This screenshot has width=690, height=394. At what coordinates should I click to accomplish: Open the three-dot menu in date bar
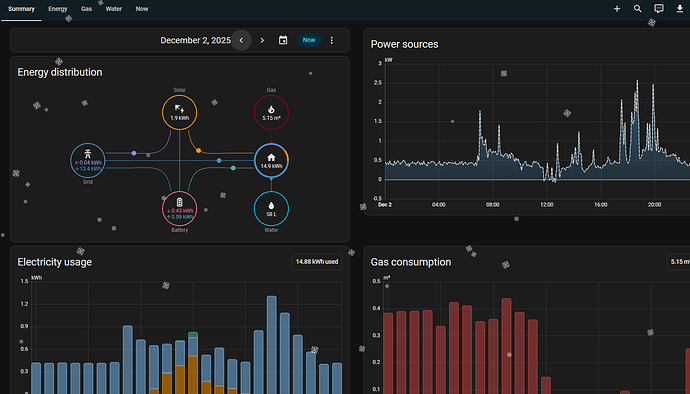point(332,40)
